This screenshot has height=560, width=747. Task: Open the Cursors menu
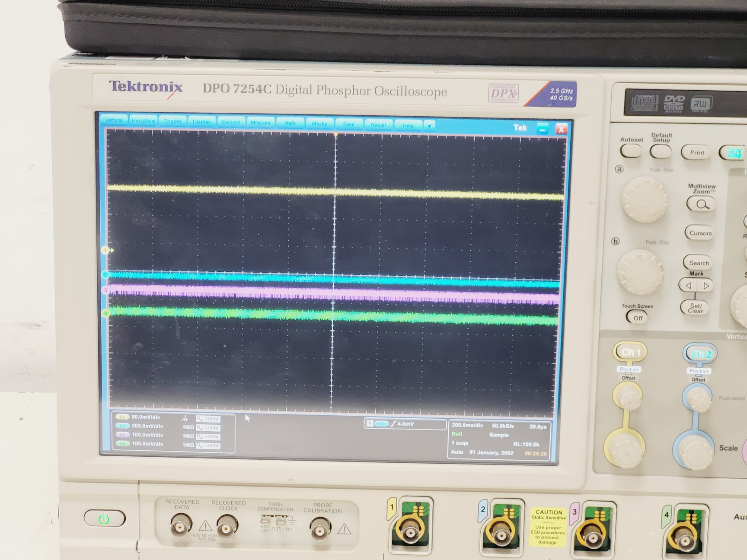[231, 122]
